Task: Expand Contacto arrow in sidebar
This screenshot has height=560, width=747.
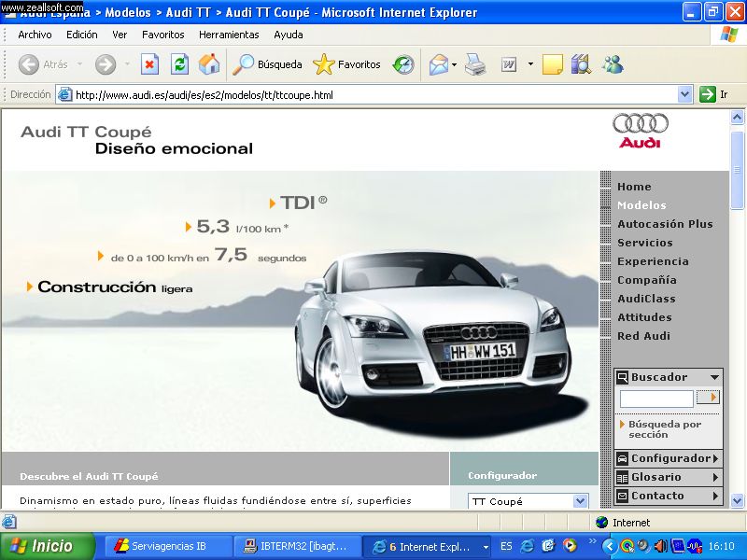Action: tap(715, 496)
